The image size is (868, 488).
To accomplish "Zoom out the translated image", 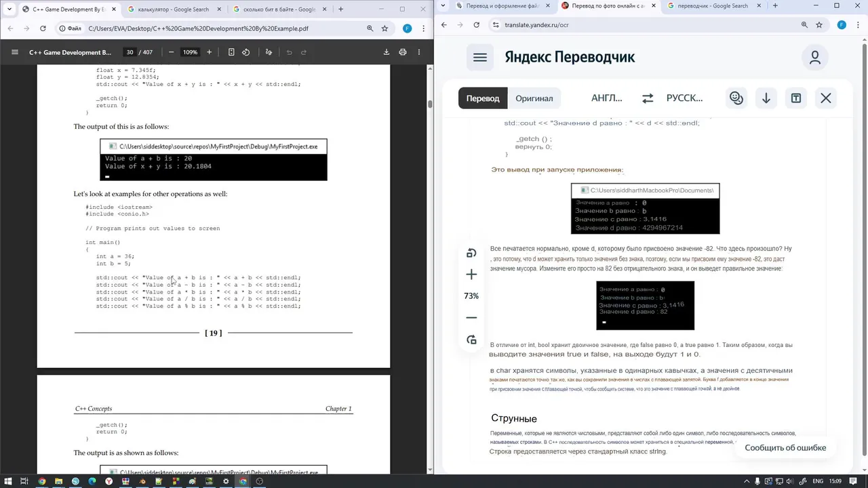I will click(471, 317).
